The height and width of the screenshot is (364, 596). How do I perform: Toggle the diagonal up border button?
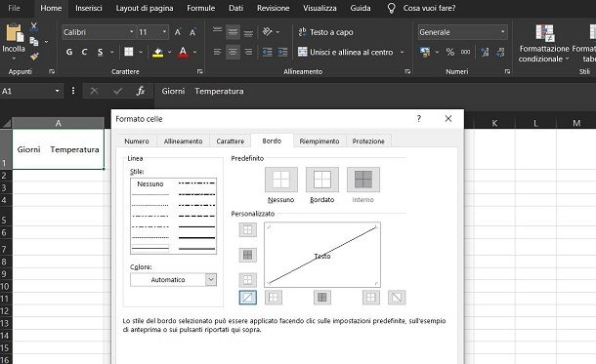point(248,298)
